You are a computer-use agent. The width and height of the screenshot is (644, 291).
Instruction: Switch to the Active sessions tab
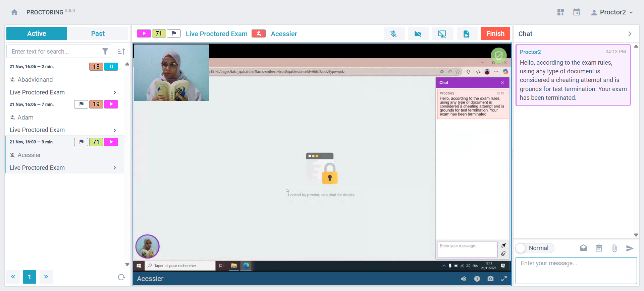click(37, 33)
